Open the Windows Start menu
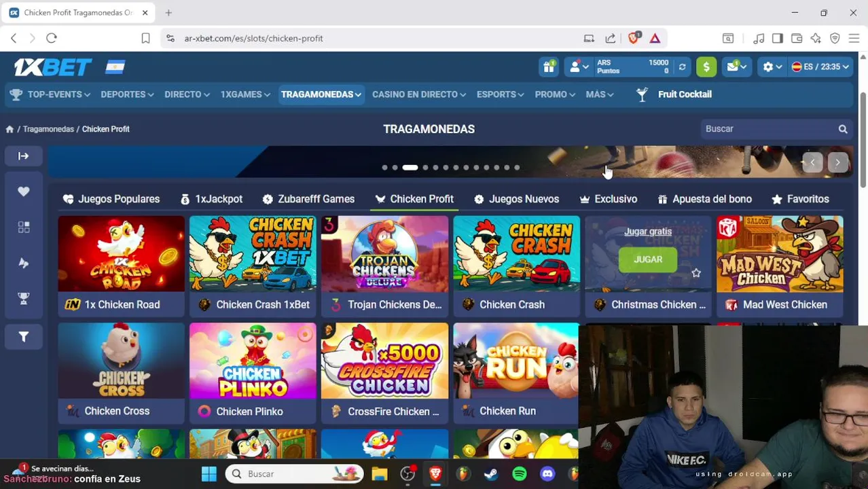 coord(209,474)
